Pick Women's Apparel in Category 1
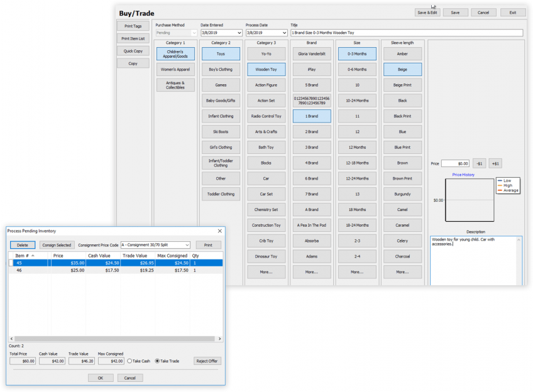Screen dimensions: 533x392 point(175,69)
